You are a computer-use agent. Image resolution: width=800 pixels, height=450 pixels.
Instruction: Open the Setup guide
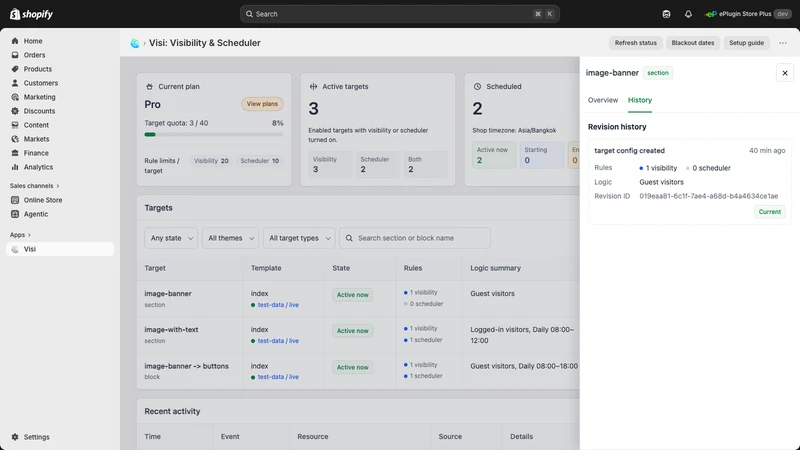tap(746, 43)
